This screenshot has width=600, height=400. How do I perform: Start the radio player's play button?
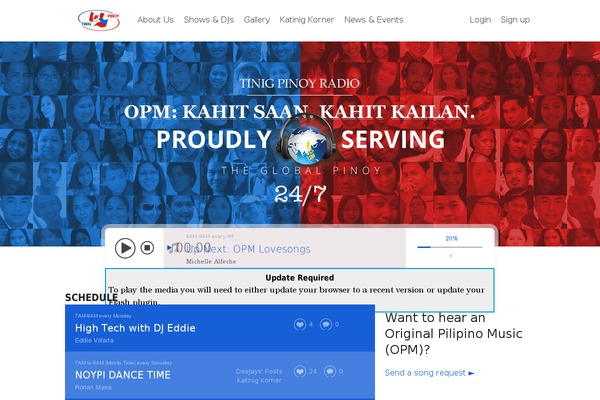[125, 248]
